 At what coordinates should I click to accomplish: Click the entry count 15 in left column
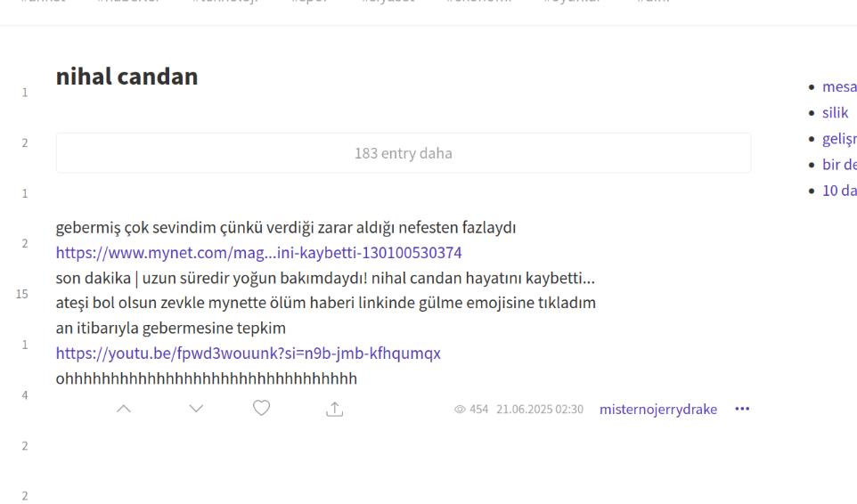[x=22, y=294]
